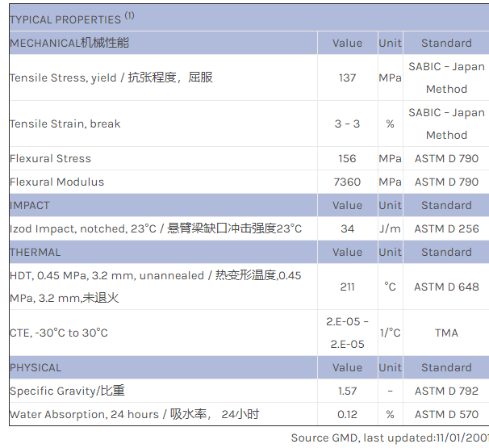Select the 137 MPa tensile stress value

(x=347, y=77)
